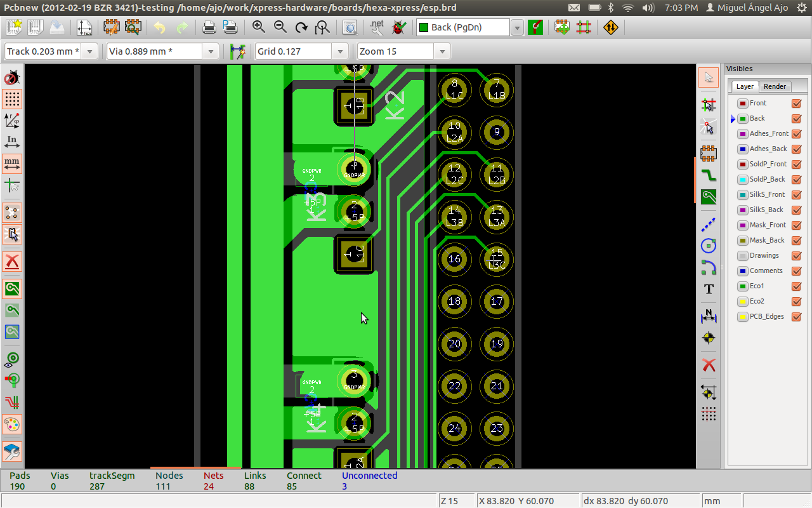Switch to the Render tab
The height and width of the screenshot is (508, 812).
(x=775, y=86)
